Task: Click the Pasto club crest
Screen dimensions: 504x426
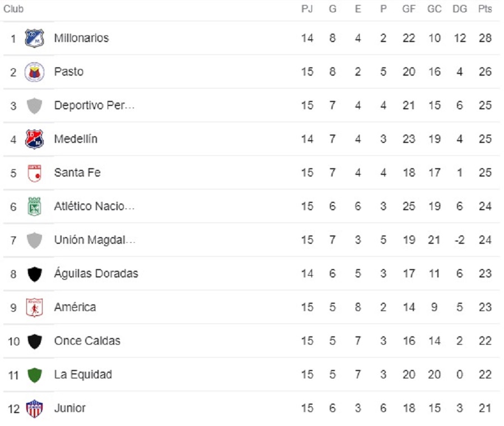Action: pos(35,72)
